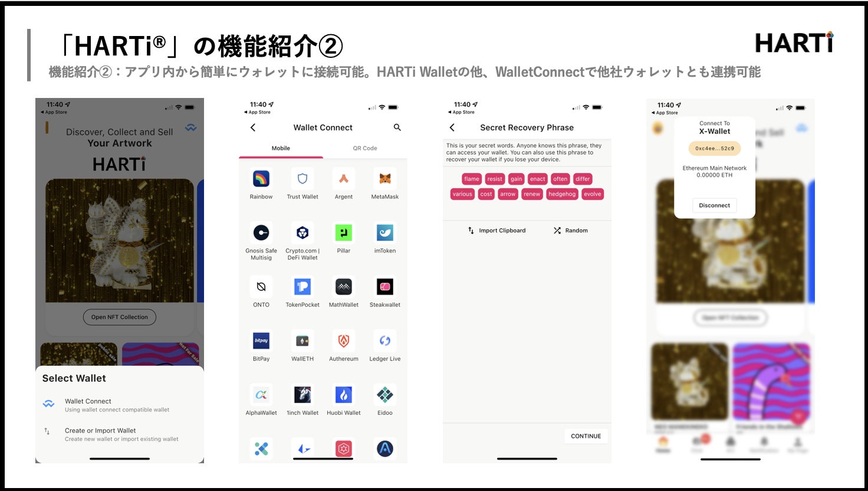Select the Steakwallet icon
The width and height of the screenshot is (868, 491).
(x=385, y=287)
